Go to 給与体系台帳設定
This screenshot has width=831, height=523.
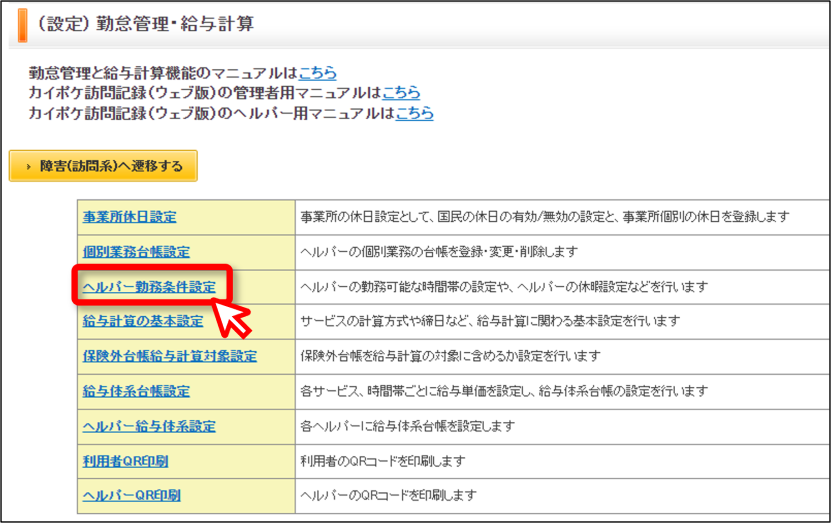136,391
